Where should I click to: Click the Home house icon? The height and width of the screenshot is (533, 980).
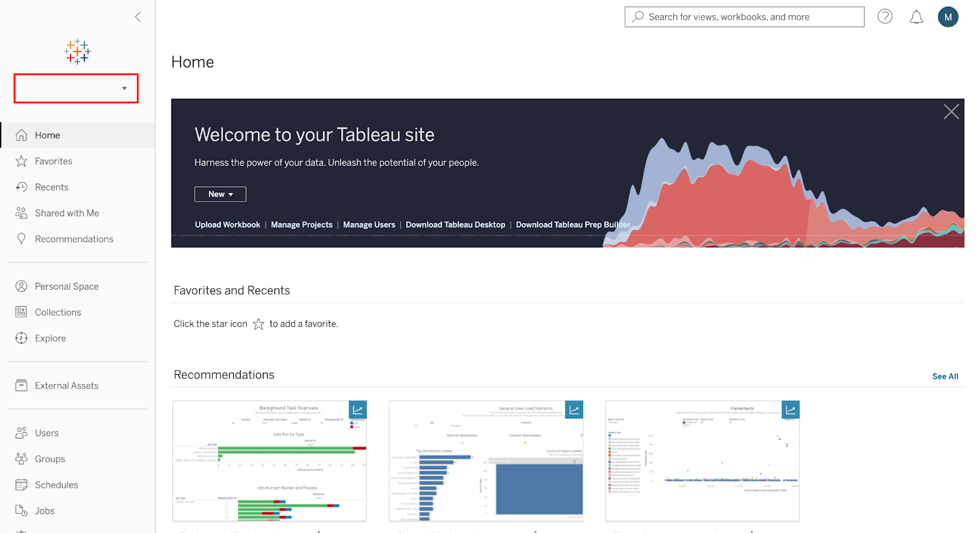21,135
